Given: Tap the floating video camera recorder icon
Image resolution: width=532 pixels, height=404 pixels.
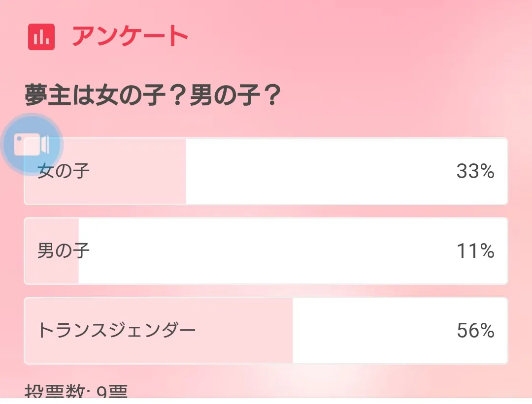Looking at the screenshot, I should click(x=32, y=145).
